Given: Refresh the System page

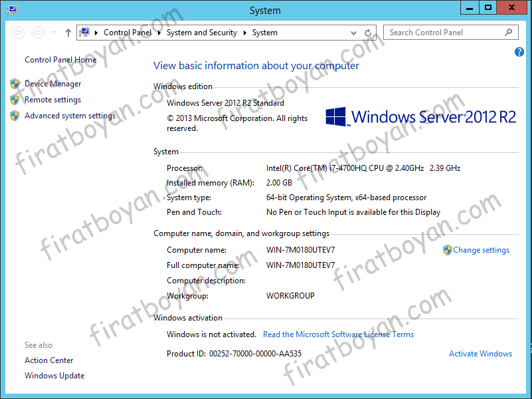Looking at the screenshot, I should point(368,33).
